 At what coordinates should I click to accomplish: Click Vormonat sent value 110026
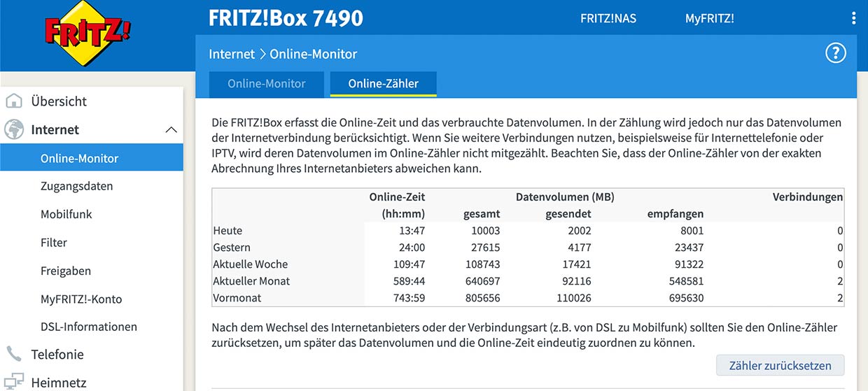coord(574,298)
